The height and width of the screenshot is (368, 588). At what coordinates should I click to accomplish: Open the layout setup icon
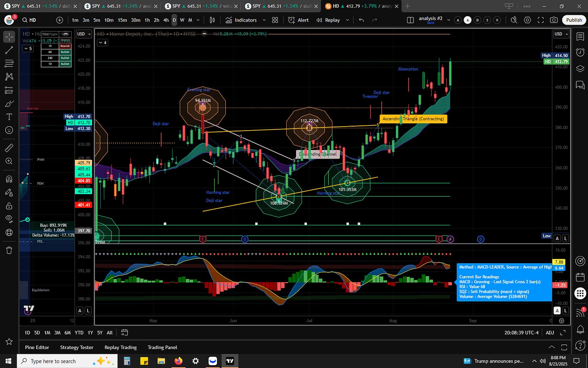(410, 20)
